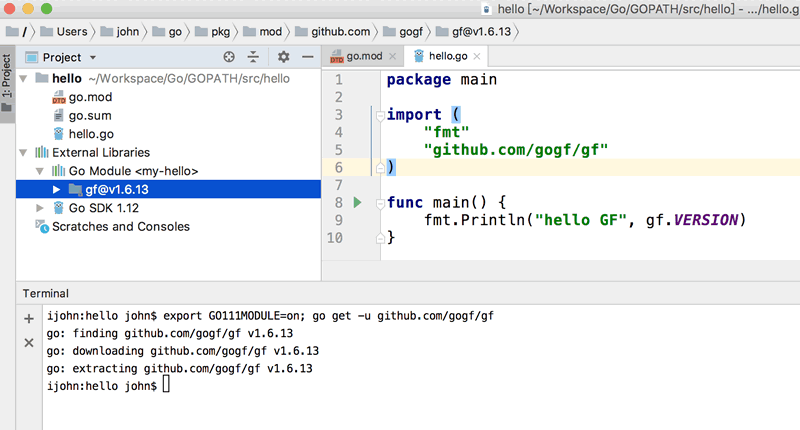The height and width of the screenshot is (430, 800).
Task: Expand the Go SDK 1.12 node
Action: coord(40,208)
